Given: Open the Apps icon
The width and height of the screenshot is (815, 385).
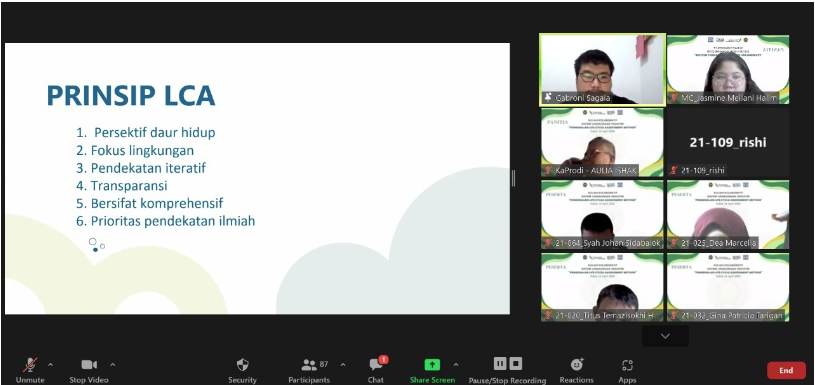Looking at the screenshot, I should (x=627, y=365).
